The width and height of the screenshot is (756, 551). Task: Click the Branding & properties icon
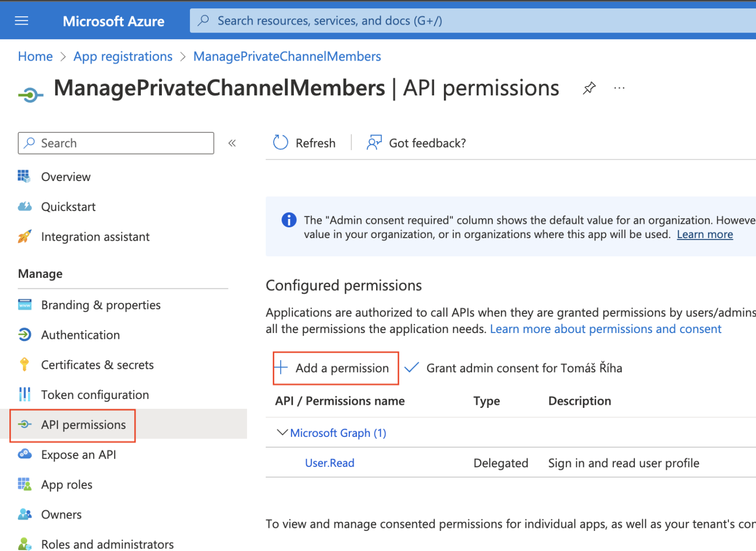pyautogui.click(x=25, y=305)
